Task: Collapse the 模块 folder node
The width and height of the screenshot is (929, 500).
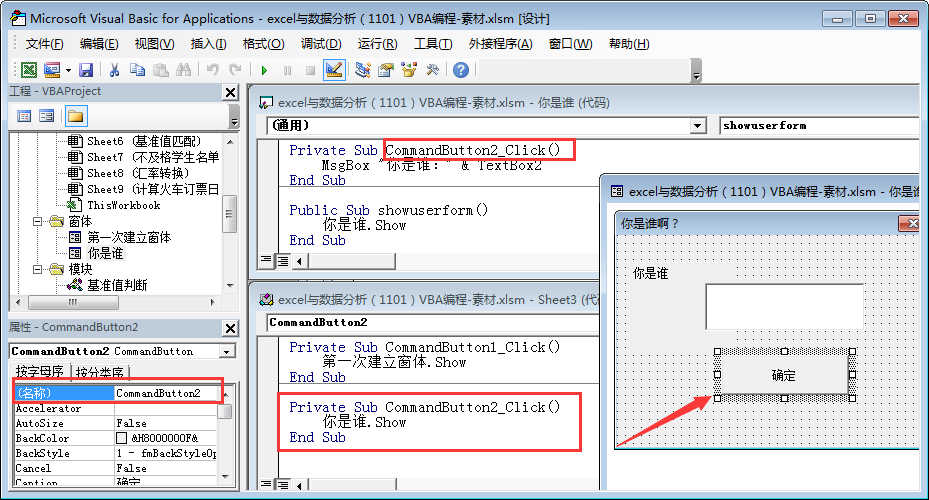Action: pos(38,270)
